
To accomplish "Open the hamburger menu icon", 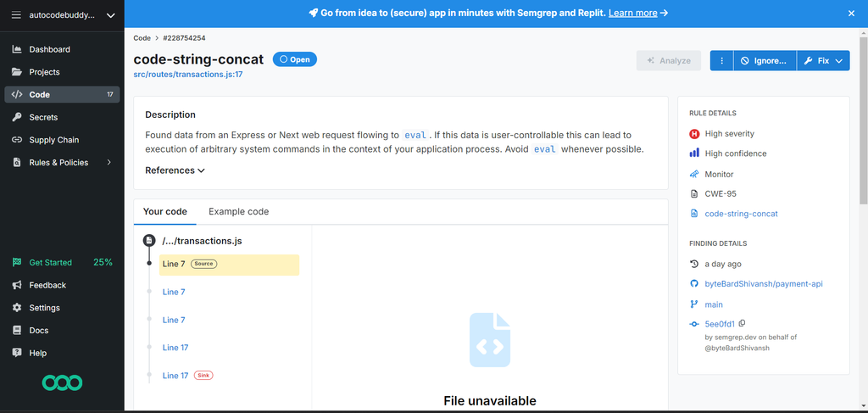I will click(17, 15).
